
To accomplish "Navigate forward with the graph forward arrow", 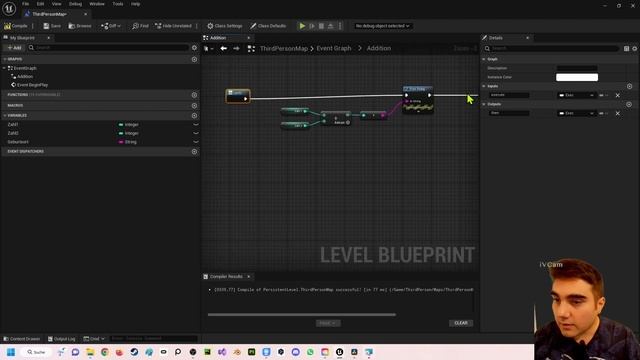I will [x=236, y=49].
